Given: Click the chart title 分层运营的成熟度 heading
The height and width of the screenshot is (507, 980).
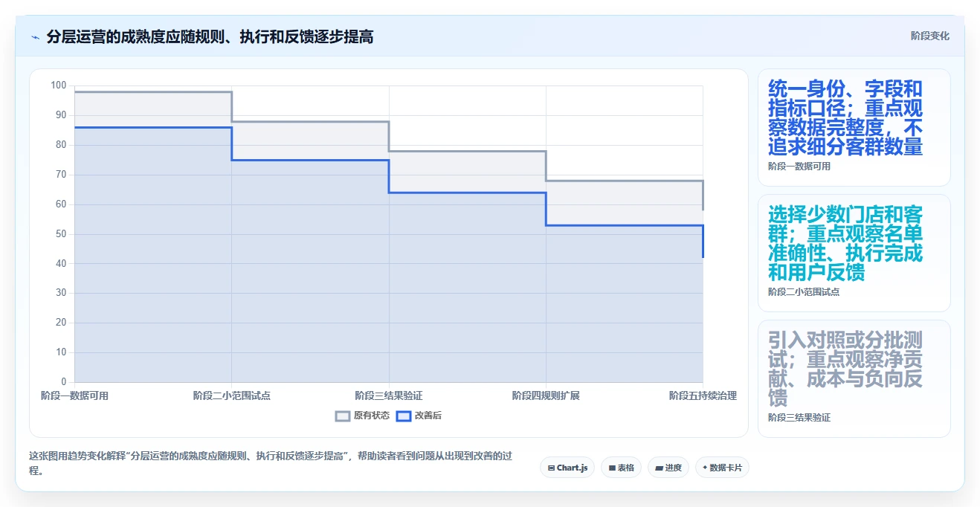Looking at the screenshot, I should [210, 36].
